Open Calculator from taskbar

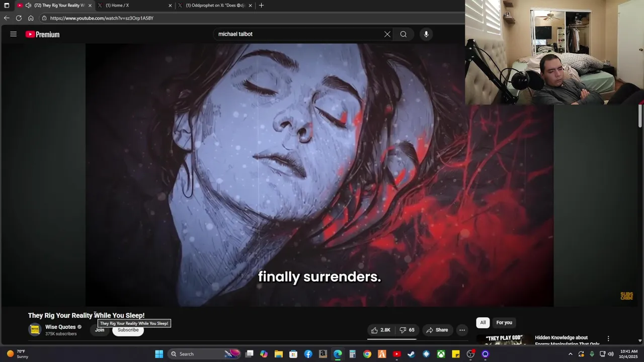pyautogui.click(x=352, y=354)
